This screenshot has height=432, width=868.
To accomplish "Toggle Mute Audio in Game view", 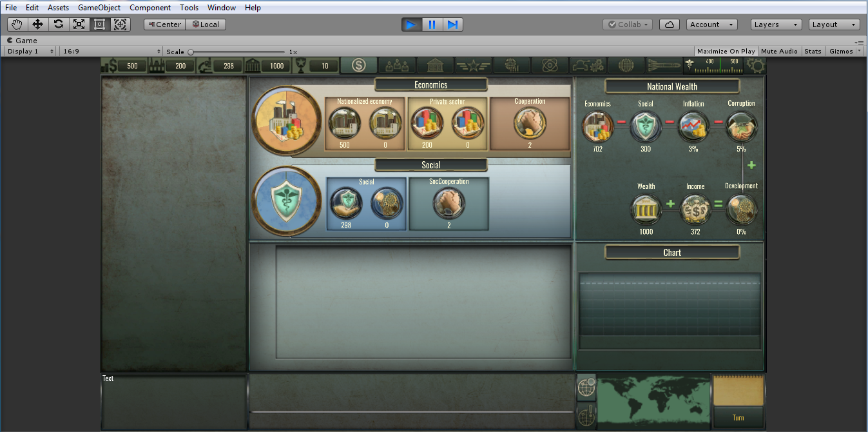I will 778,52.
